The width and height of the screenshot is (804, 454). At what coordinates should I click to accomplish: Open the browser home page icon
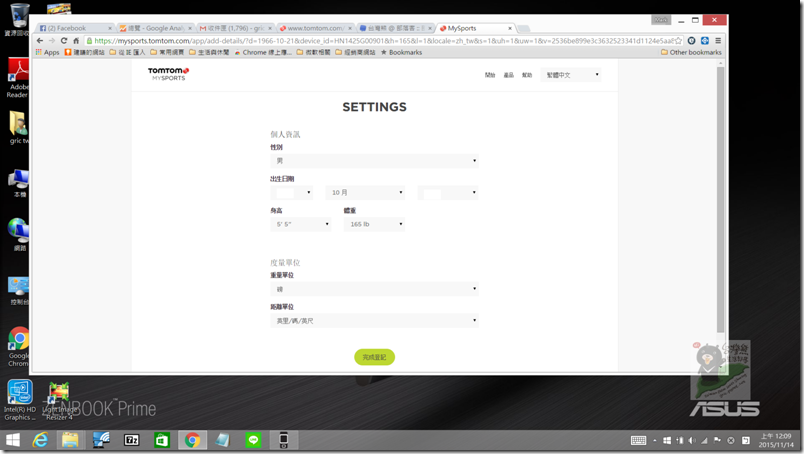point(76,41)
